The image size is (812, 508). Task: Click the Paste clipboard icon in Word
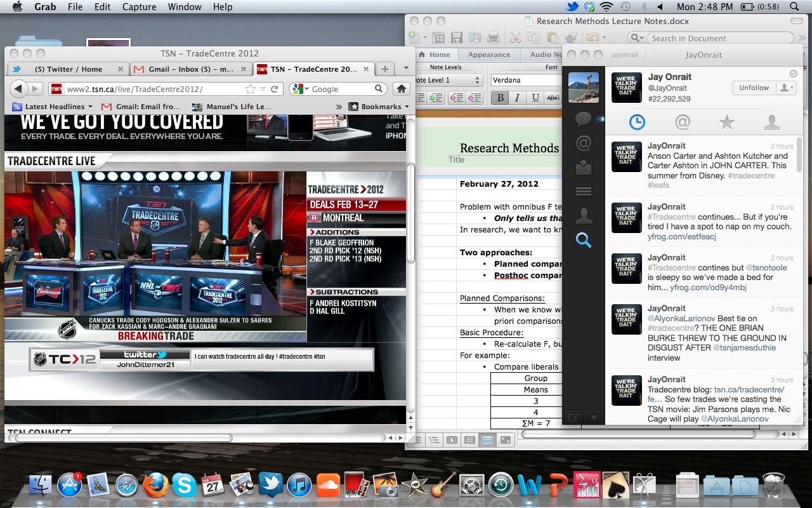pos(553,38)
